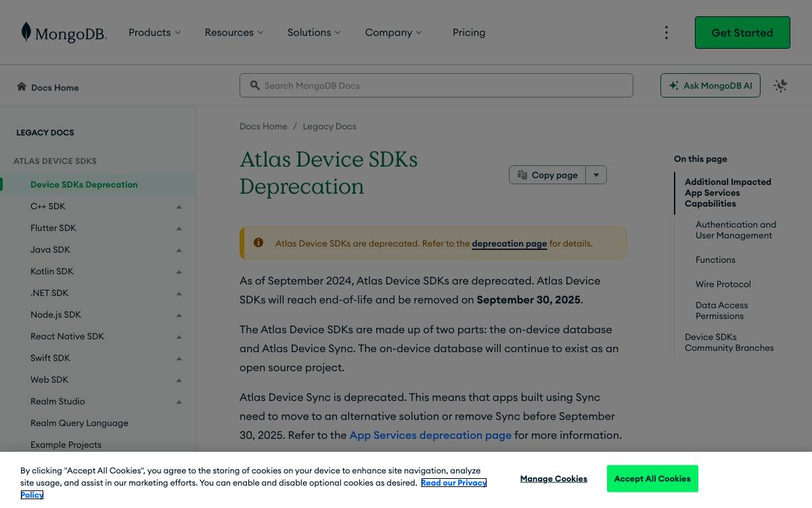The image size is (812, 508).
Task: Click the warning info icon in banner
Action: pos(258,242)
